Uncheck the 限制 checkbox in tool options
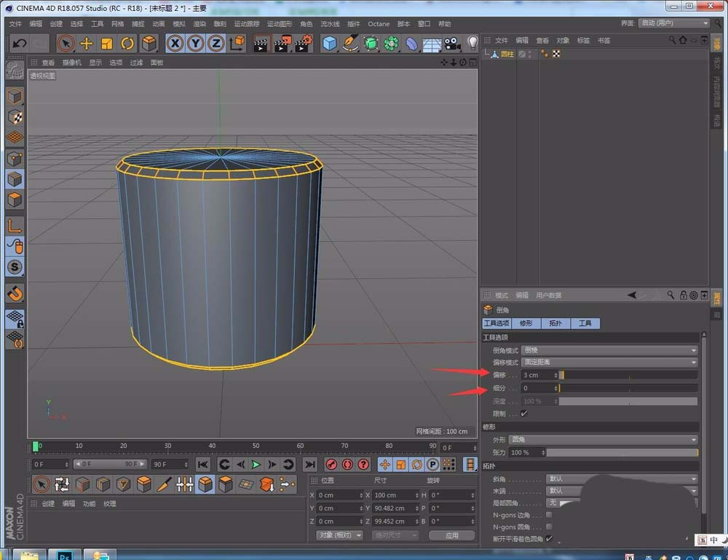Screen dimensions: 728x560 point(524,411)
